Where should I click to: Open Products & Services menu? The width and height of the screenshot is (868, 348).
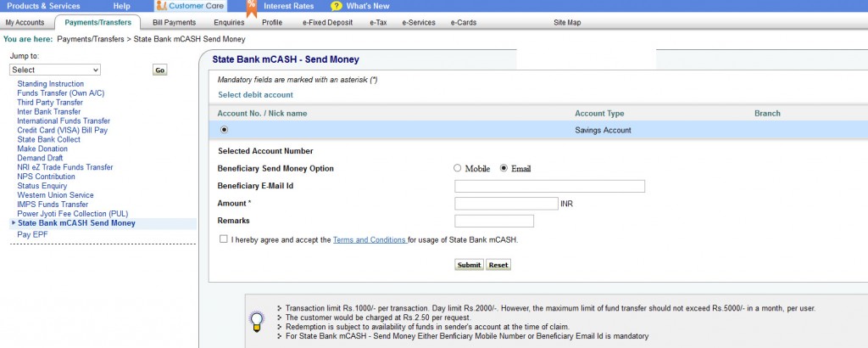43,6
